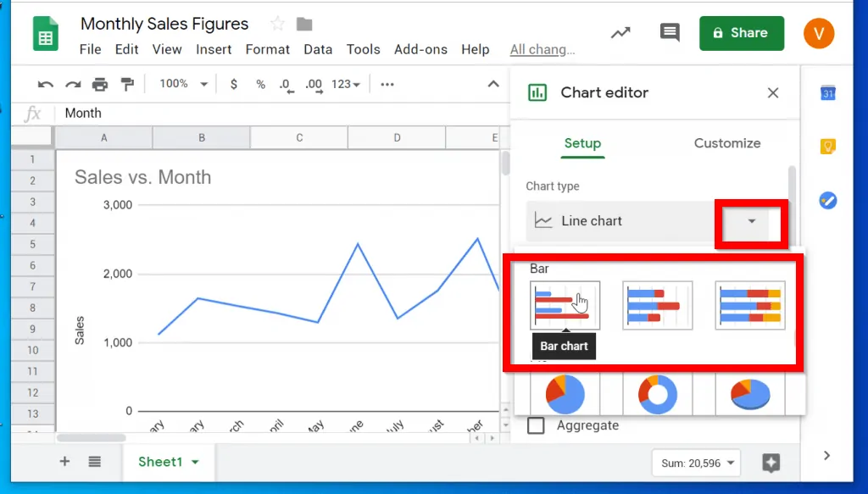Open the Tasks side panel icon

tap(828, 201)
